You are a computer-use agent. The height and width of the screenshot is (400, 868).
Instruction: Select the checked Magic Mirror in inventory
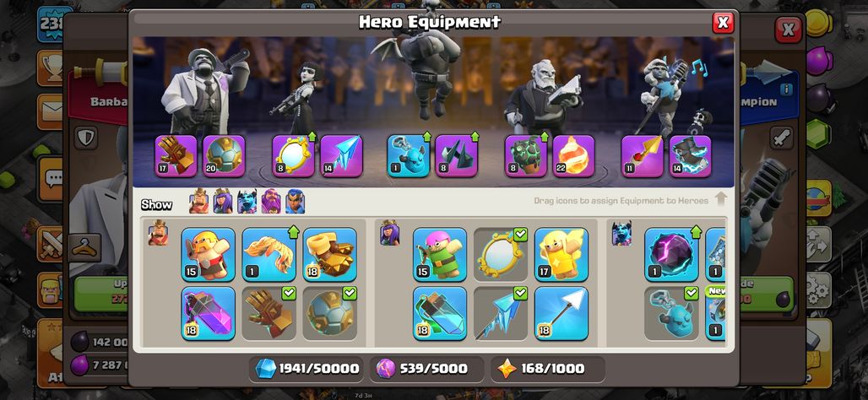click(x=501, y=255)
